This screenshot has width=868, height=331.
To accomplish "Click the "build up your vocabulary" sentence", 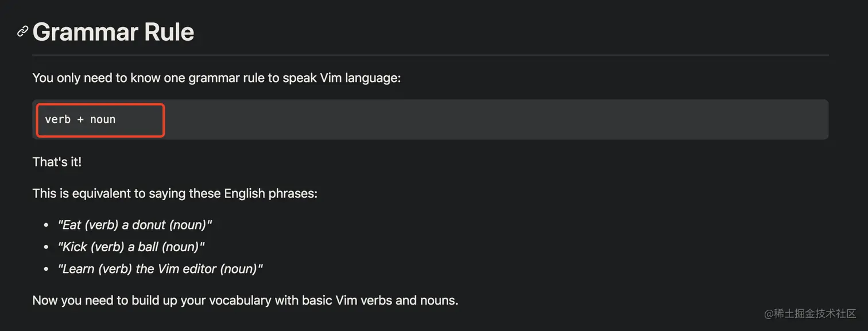I will point(245,300).
